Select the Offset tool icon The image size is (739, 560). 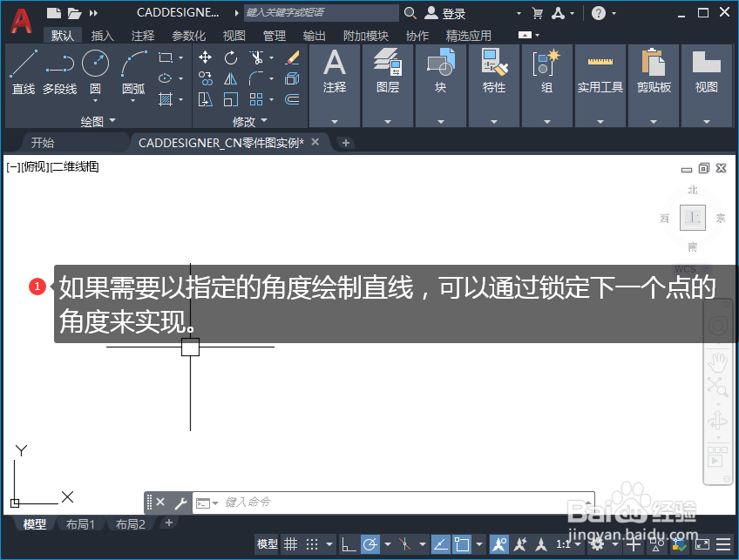pos(292,99)
